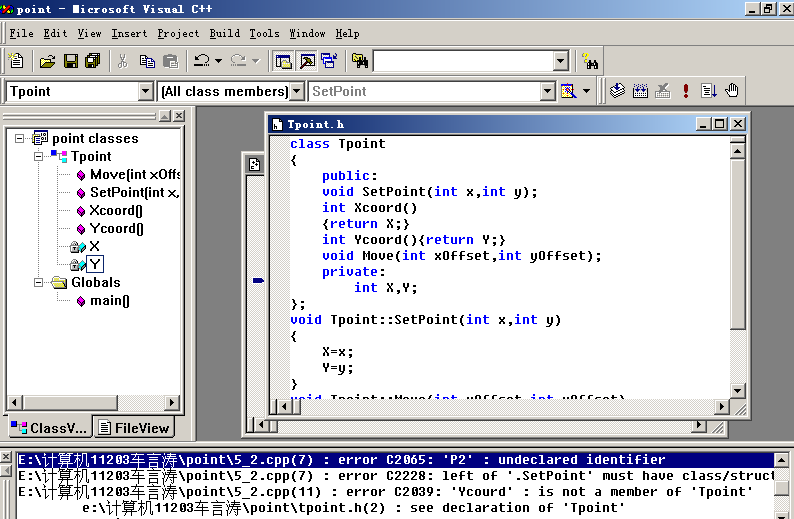Open the Build menu
Viewport: 794px width, 519px height.
coord(225,33)
